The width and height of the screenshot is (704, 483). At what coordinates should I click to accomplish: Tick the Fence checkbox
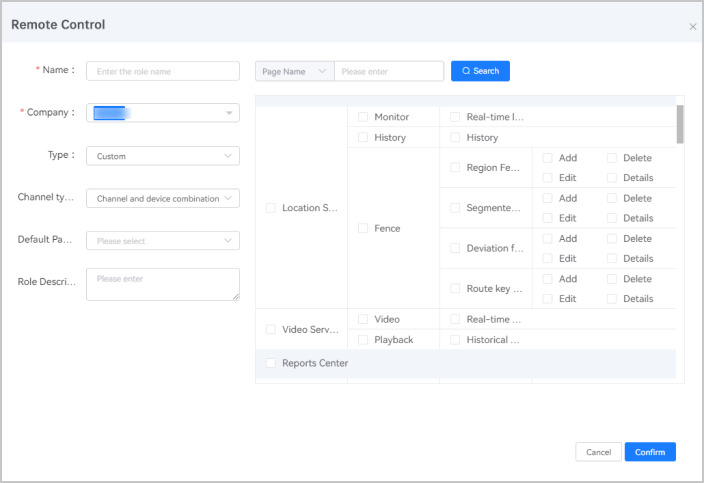click(x=363, y=228)
